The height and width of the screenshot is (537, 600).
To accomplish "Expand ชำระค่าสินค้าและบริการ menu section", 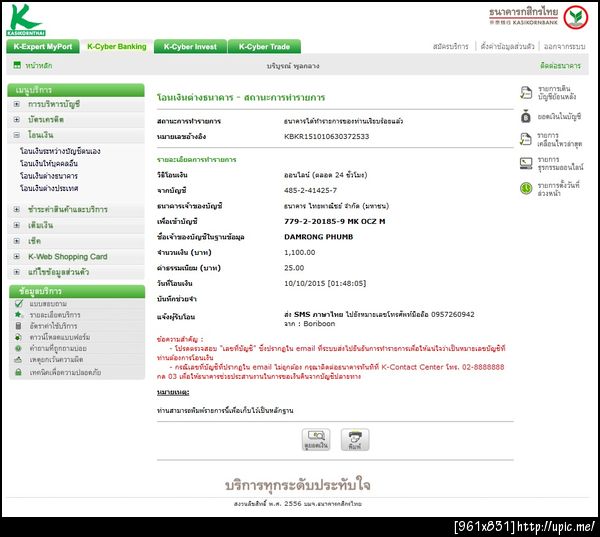I will point(16,209).
